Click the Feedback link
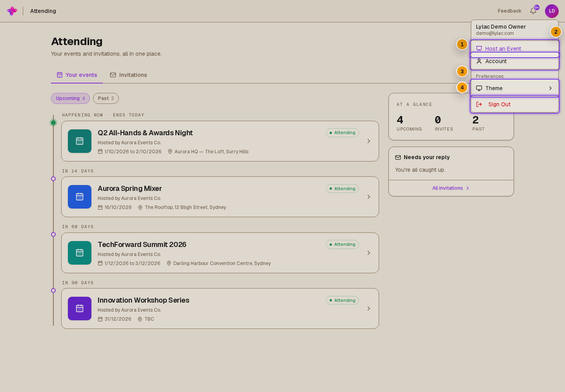 point(509,11)
